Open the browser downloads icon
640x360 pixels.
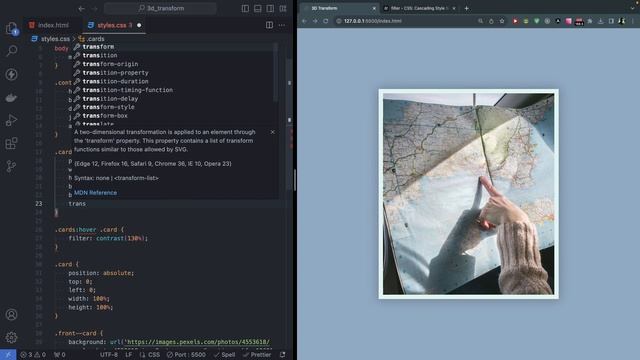tap(600, 21)
